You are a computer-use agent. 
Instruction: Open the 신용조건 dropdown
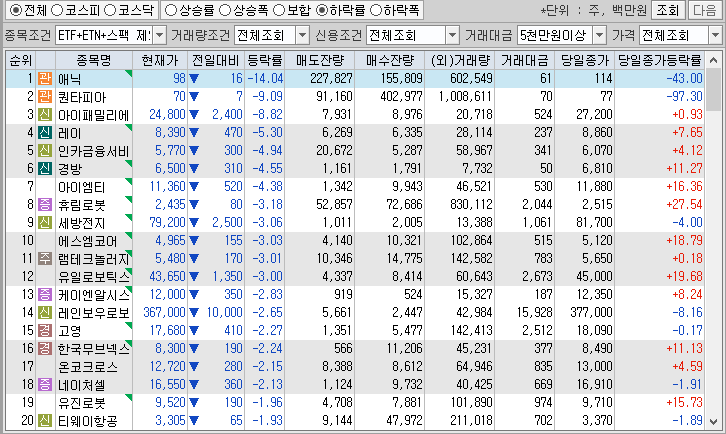452,35
